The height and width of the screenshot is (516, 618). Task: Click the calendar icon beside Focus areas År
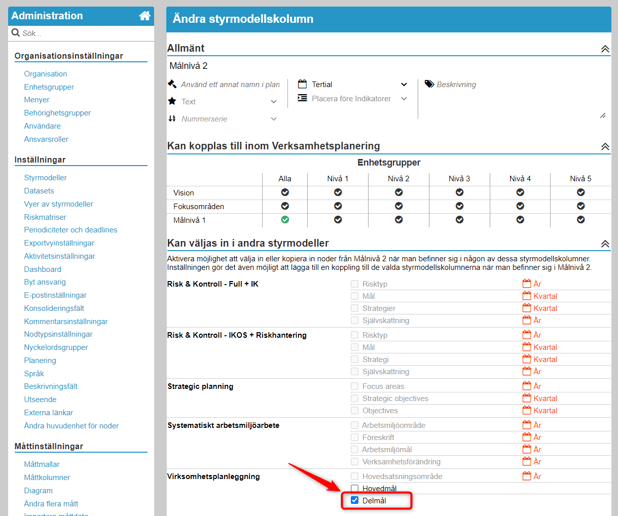(527, 386)
